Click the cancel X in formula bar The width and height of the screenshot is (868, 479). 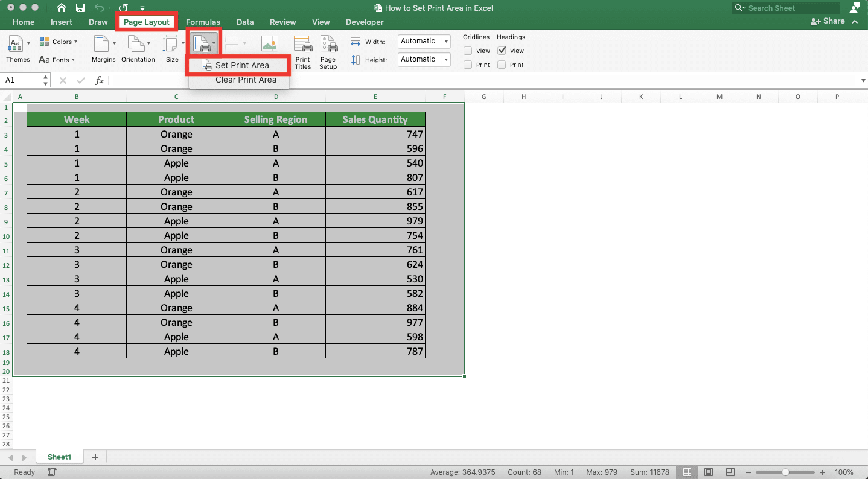(63, 80)
